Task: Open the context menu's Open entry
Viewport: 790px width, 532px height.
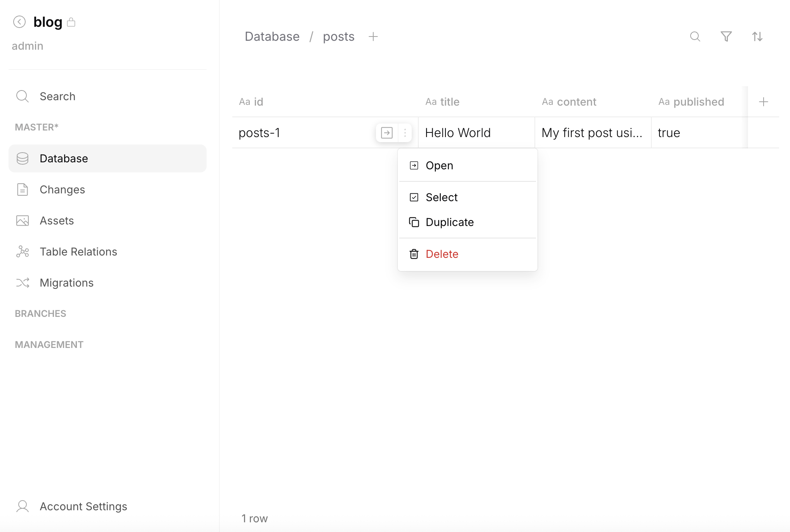Action: [x=439, y=165]
